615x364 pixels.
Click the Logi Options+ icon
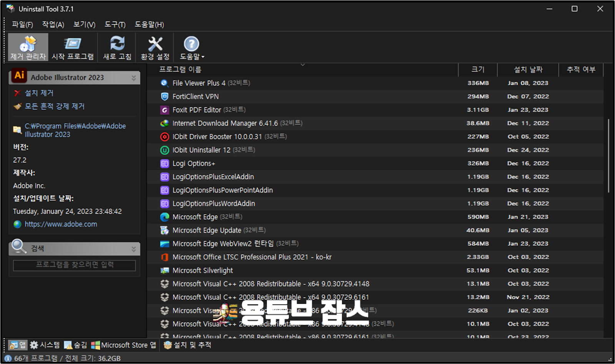[x=165, y=164]
